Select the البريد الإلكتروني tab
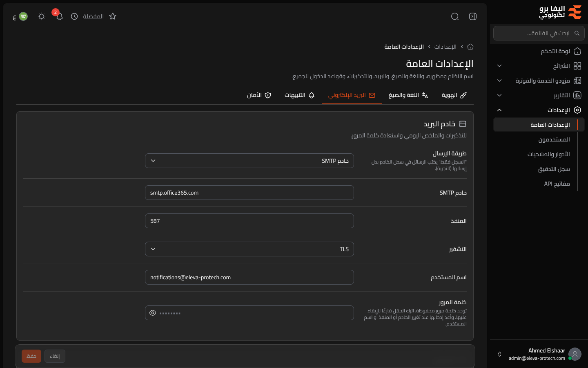588x368 pixels. 352,95
